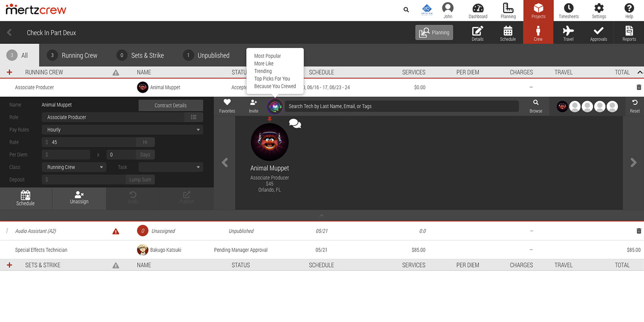
Task: Collapse the detail panel up-chevron
Action: point(321,215)
